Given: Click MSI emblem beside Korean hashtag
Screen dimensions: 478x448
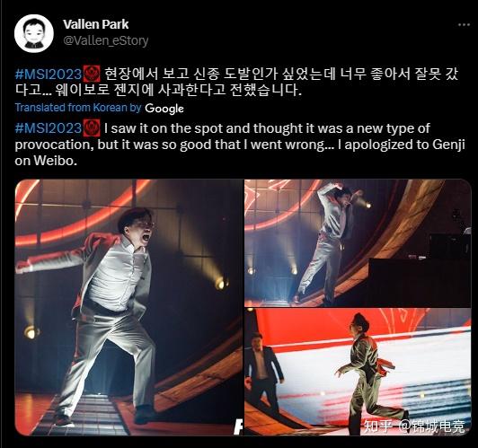Looking at the screenshot, I should tap(92, 74).
